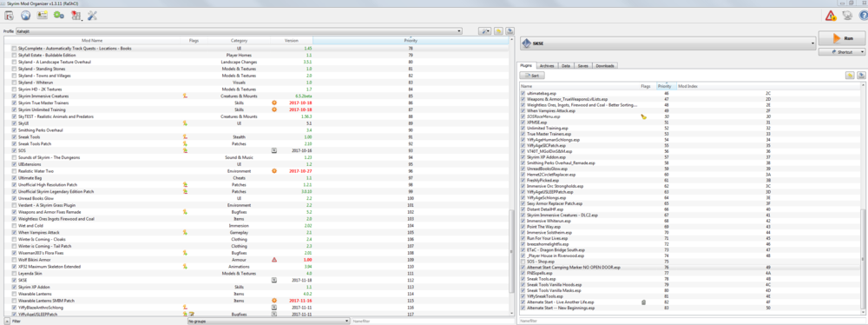The height and width of the screenshot is (325, 868).
Task: Focus the plugins Namefilter field
Action: pos(692,322)
